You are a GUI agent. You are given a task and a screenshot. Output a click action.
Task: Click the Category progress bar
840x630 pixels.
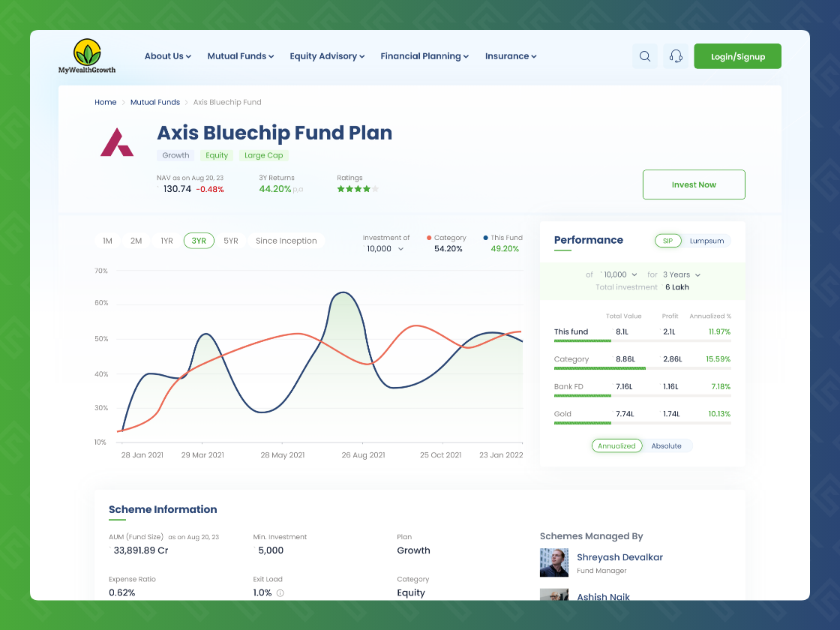(x=642, y=368)
